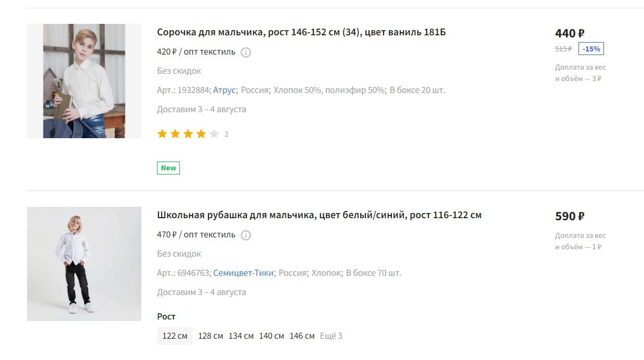Click the star rating of vanilla shirt
The height and width of the screenshot is (360, 644).
188,134
